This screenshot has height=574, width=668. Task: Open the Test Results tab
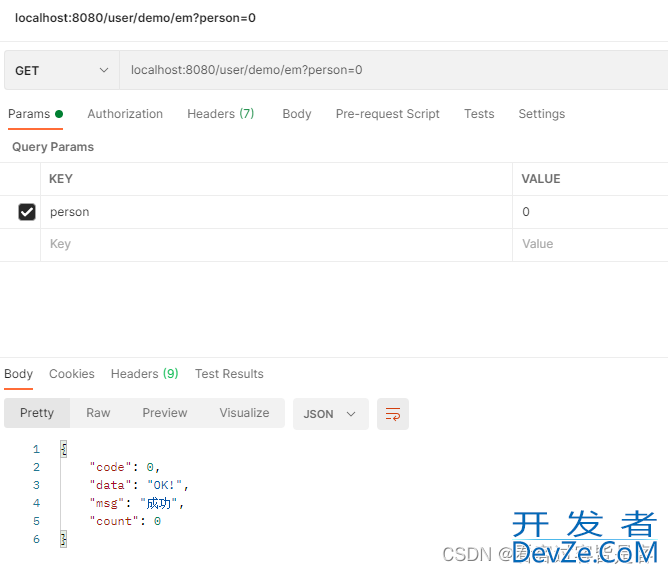click(229, 374)
